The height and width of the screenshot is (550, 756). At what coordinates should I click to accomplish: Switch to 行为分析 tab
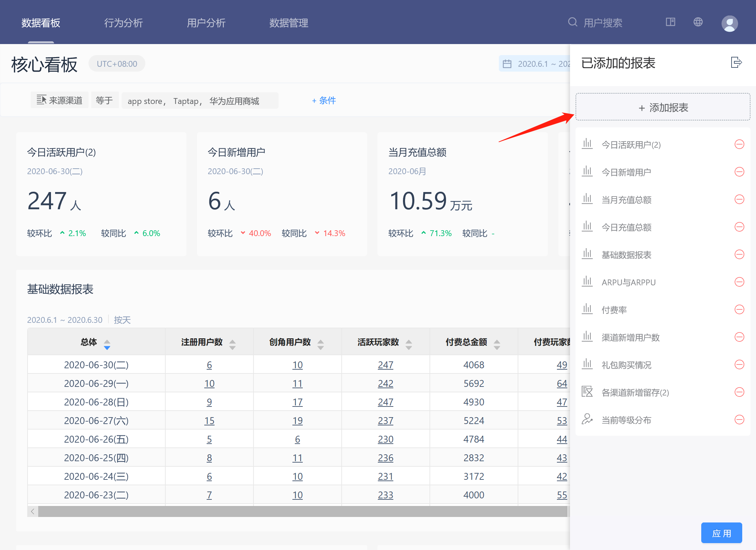(x=123, y=23)
